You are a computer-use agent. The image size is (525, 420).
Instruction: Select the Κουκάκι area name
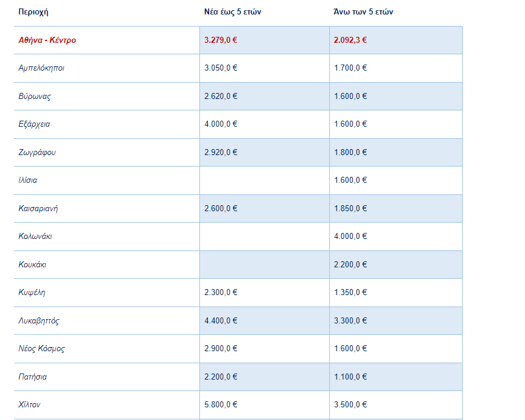pos(33,265)
